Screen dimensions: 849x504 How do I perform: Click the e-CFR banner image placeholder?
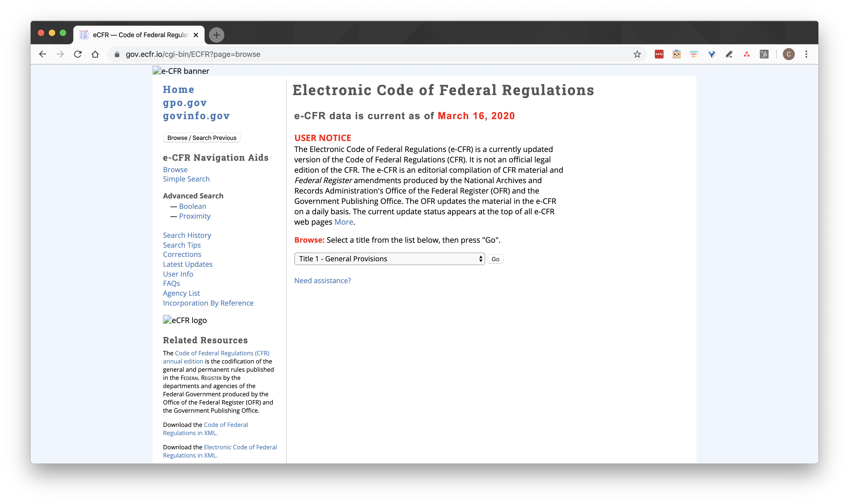click(181, 71)
